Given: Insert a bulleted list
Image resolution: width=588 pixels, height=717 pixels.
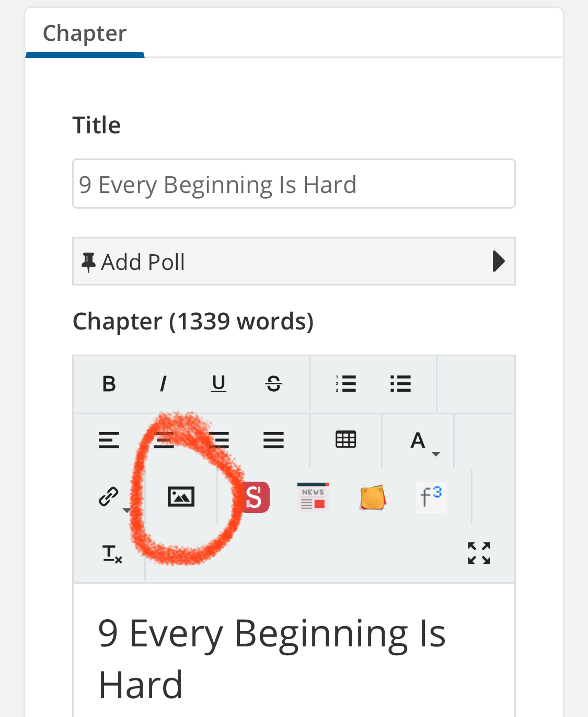Looking at the screenshot, I should pyautogui.click(x=400, y=384).
